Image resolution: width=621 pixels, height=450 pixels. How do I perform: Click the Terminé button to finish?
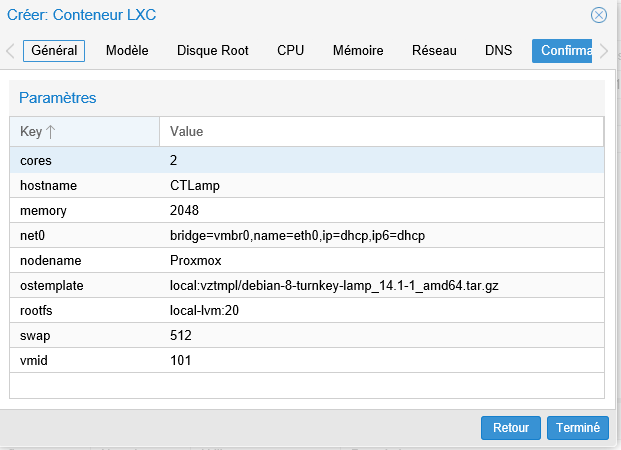click(577, 428)
